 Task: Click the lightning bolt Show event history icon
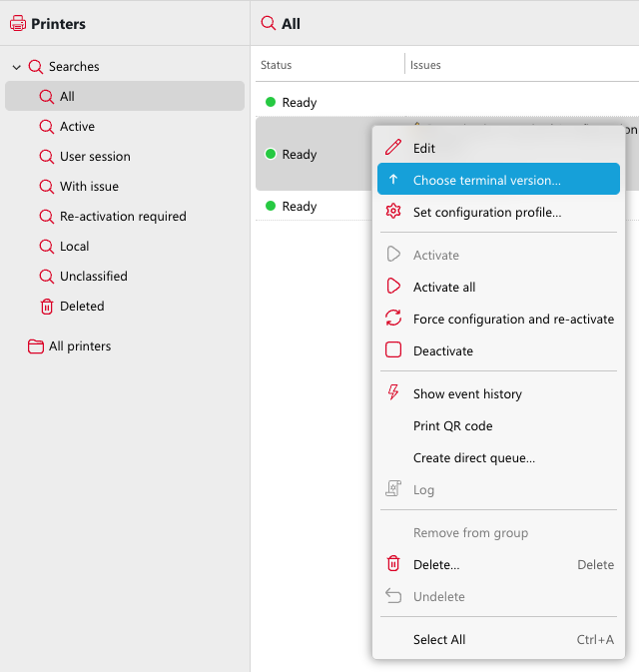point(393,393)
